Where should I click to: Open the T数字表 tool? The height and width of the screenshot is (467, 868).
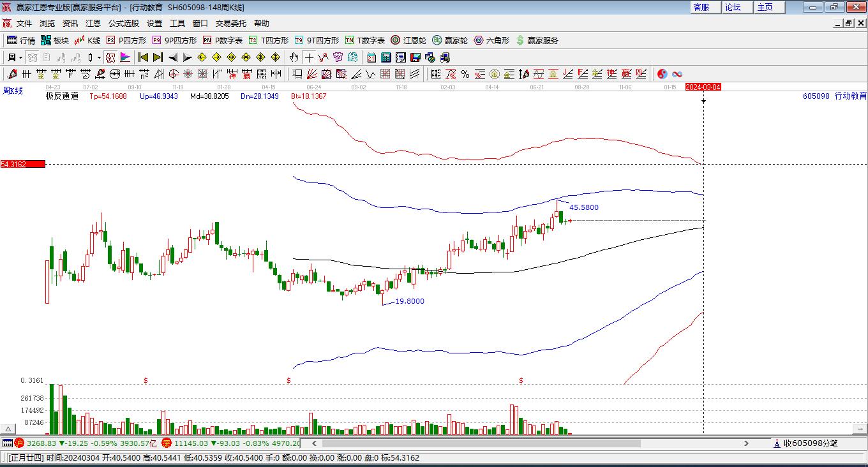click(x=365, y=40)
